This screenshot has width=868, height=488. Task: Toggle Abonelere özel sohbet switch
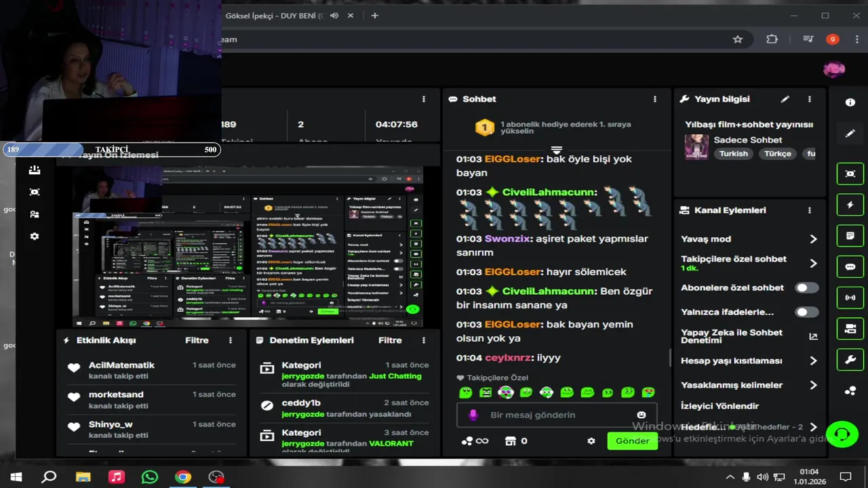(x=806, y=288)
